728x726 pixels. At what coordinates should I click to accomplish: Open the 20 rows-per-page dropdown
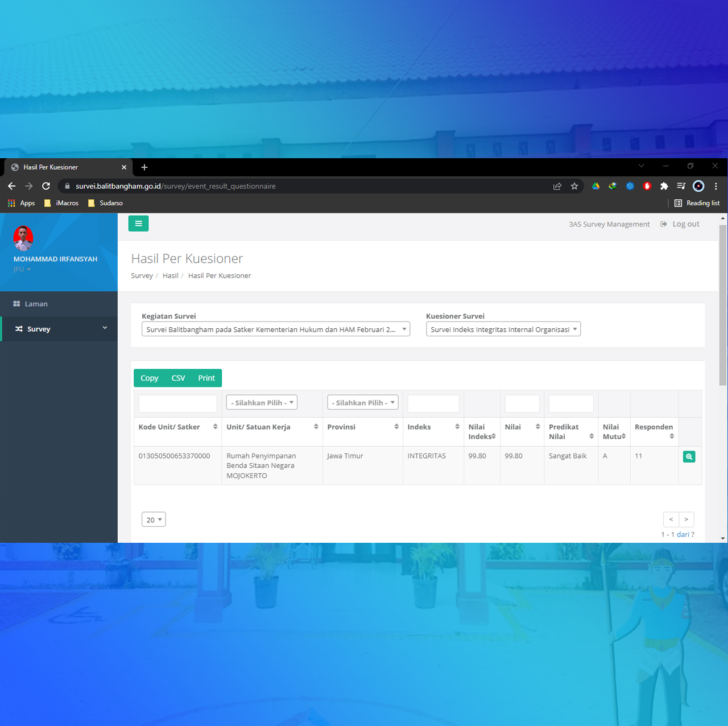[154, 519]
